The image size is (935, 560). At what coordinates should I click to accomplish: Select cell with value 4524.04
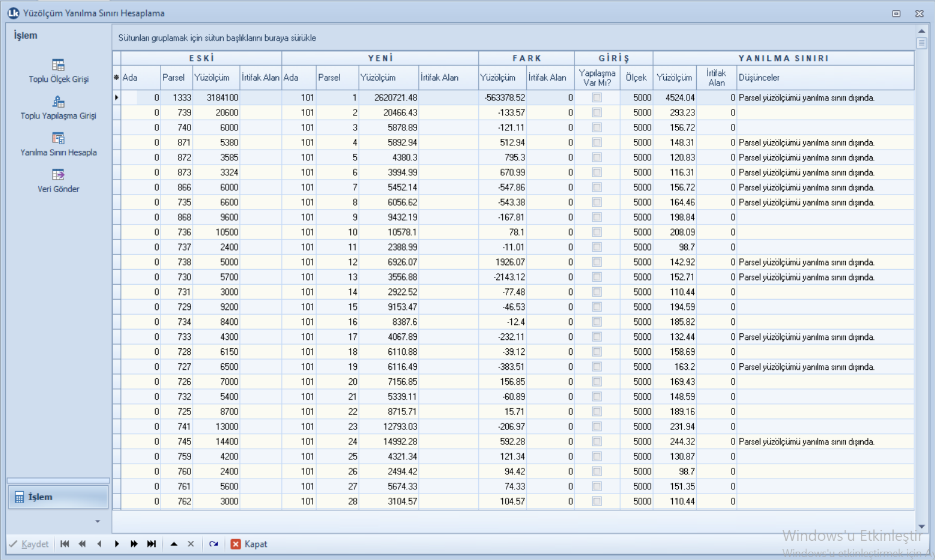coord(675,98)
